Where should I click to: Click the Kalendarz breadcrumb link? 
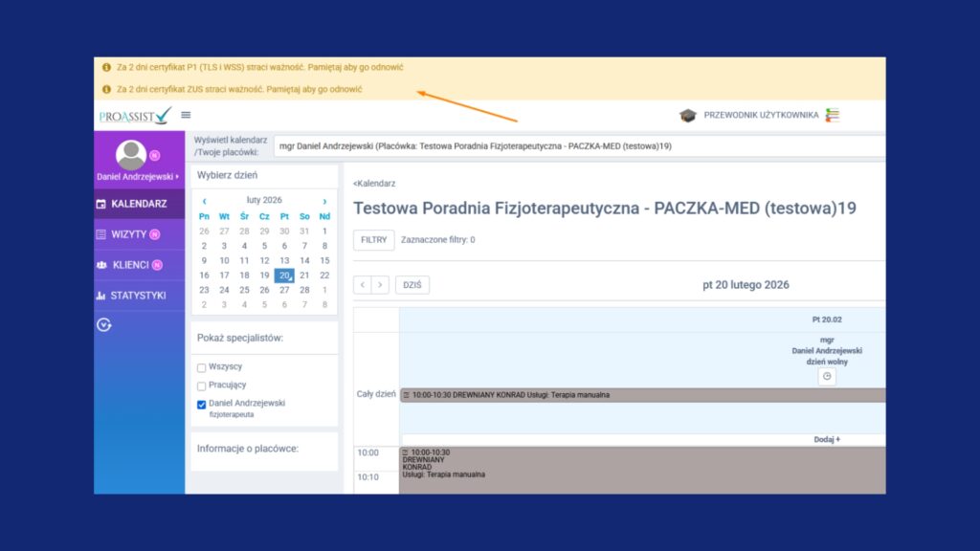[374, 183]
